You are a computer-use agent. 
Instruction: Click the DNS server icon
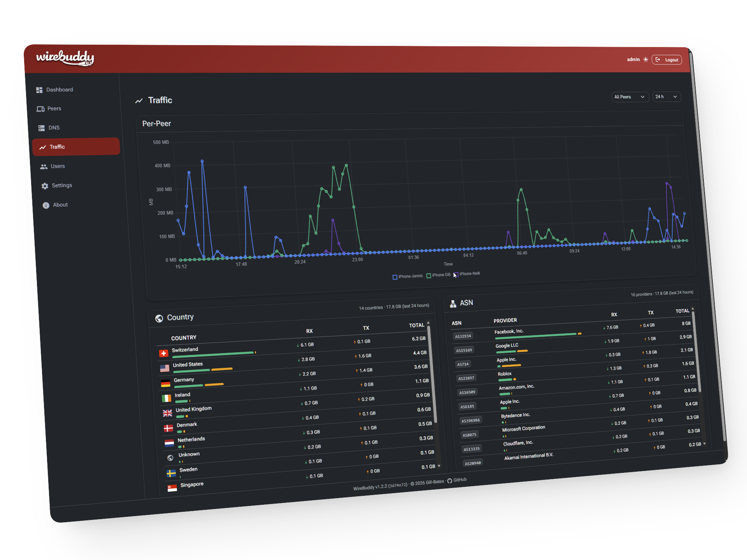pyautogui.click(x=42, y=128)
